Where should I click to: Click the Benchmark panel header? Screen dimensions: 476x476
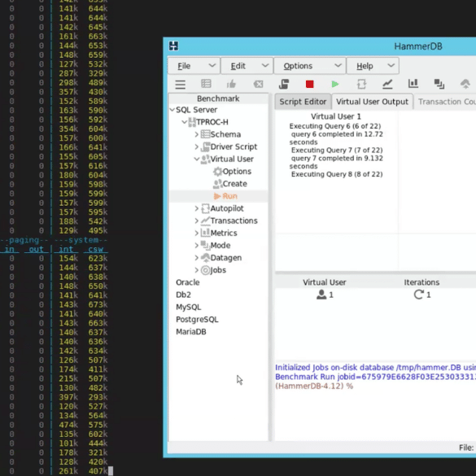pos(218,98)
